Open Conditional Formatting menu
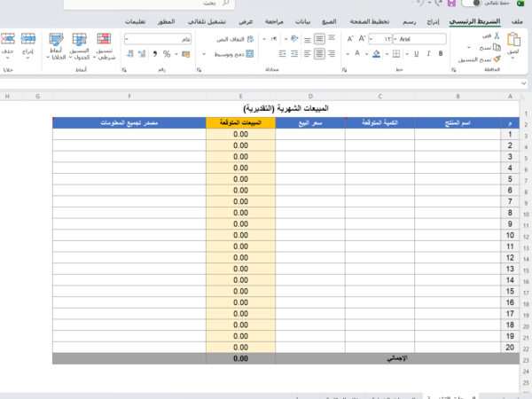The height and width of the screenshot is (399, 532). coord(104,47)
